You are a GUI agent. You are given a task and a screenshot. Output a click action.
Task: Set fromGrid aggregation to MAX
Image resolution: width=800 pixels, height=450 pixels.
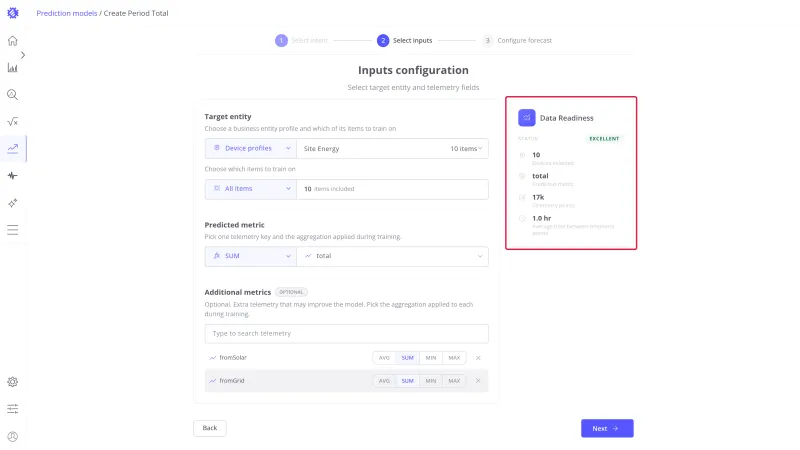coord(454,381)
